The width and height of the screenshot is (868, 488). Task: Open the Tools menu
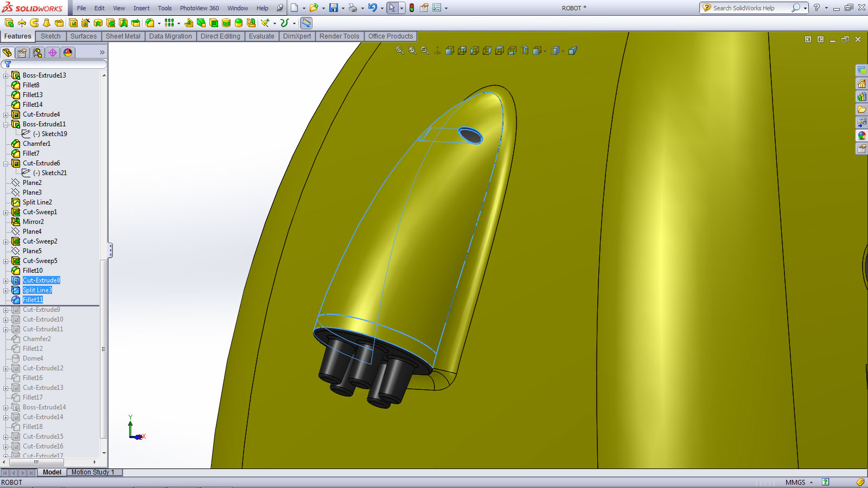click(165, 8)
